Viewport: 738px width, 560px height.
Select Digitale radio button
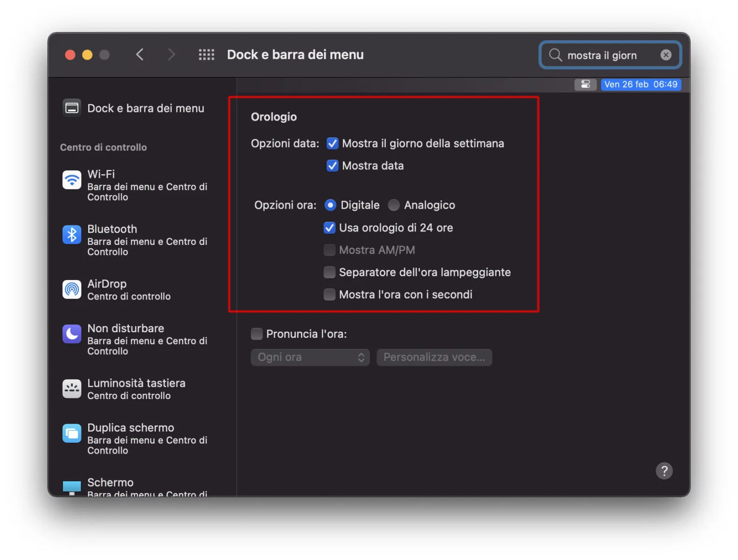[x=330, y=205]
